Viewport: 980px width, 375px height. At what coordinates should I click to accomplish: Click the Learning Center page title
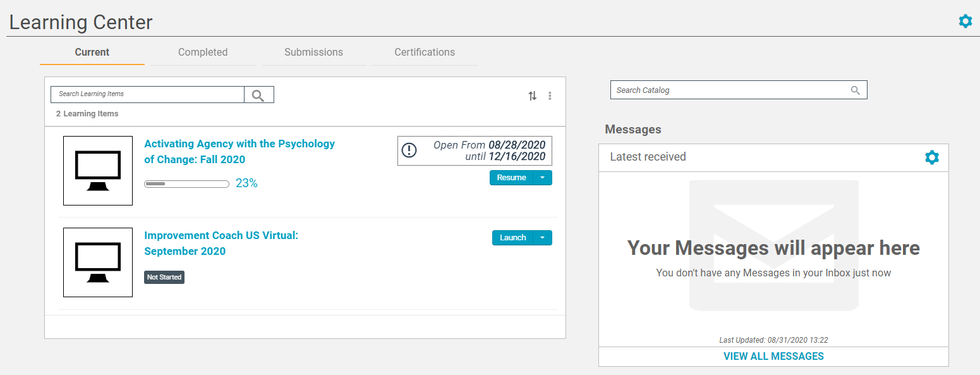[x=81, y=22]
